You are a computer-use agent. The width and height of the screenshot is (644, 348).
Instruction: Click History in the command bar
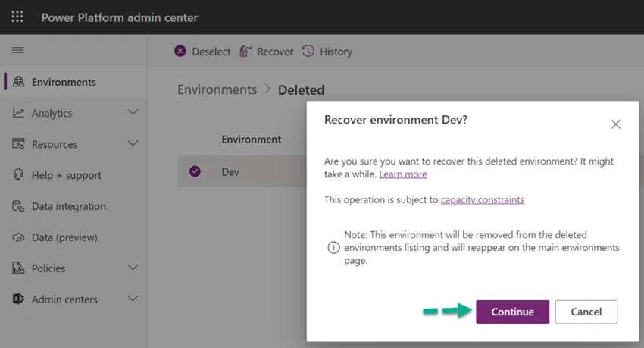click(336, 52)
